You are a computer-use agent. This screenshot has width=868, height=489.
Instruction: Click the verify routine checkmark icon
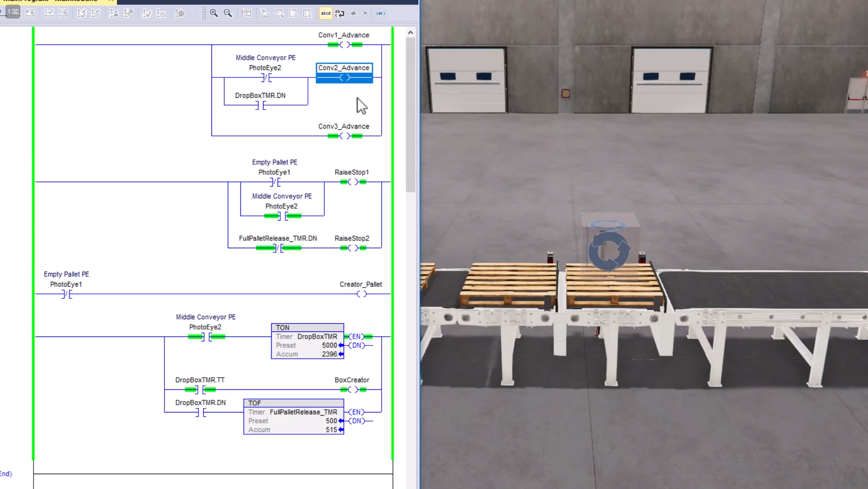point(147,13)
